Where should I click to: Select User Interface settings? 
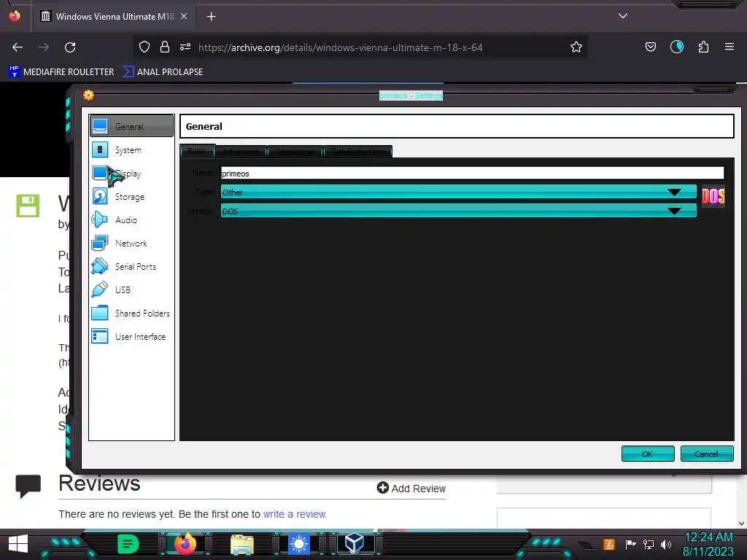point(131,337)
